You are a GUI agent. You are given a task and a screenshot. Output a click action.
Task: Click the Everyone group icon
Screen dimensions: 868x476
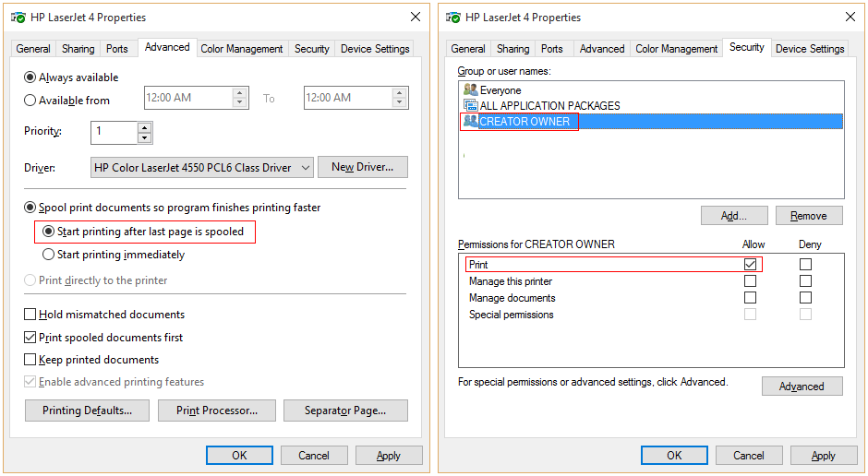pyautogui.click(x=471, y=89)
